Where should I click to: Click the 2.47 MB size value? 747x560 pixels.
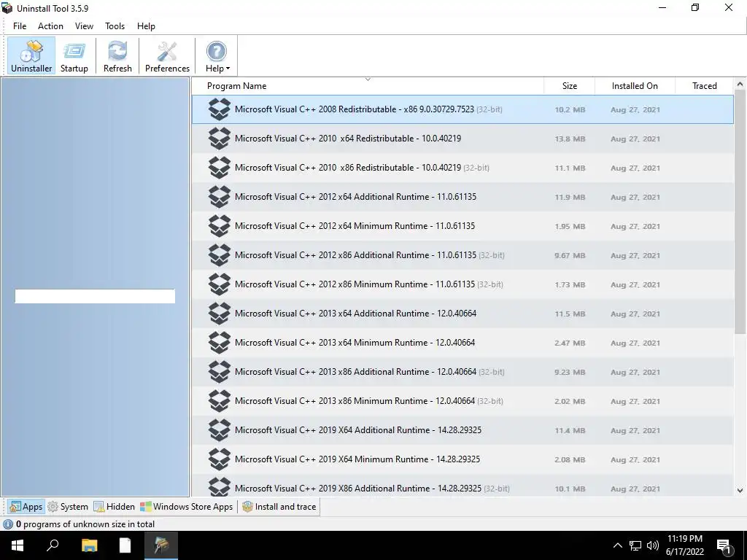point(570,343)
